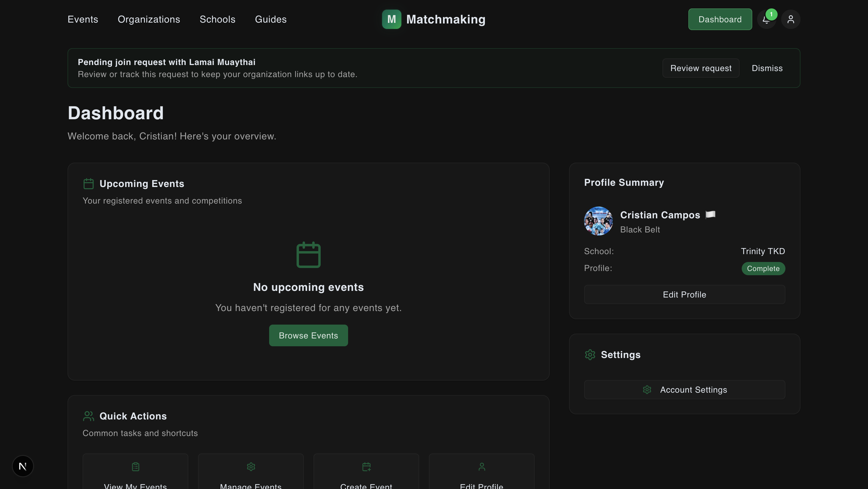The width and height of the screenshot is (868, 489).
Task: Click the calendar-plus icon on Create Event
Action: 366,467
